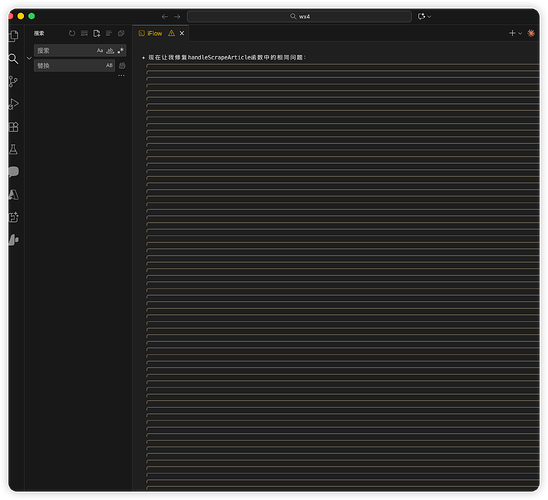Toggle Match Whole Word in the search box
This screenshot has width=548, height=500.
110,51
